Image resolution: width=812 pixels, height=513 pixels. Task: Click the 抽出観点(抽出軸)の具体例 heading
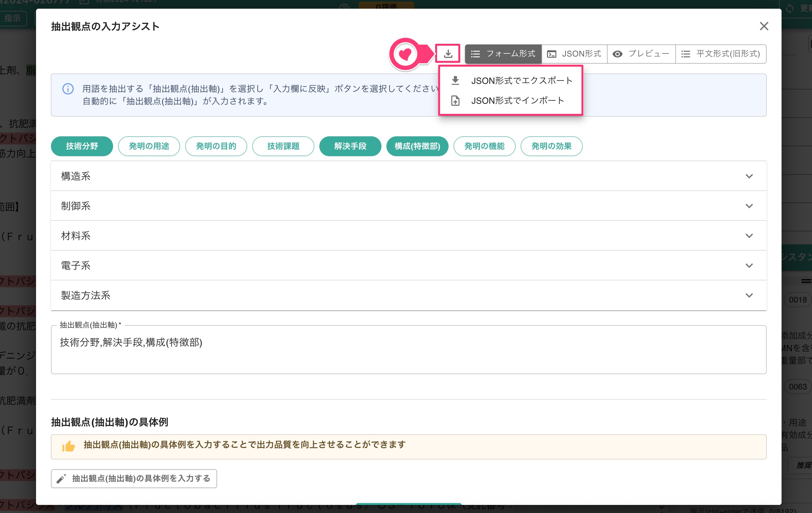[110, 422]
